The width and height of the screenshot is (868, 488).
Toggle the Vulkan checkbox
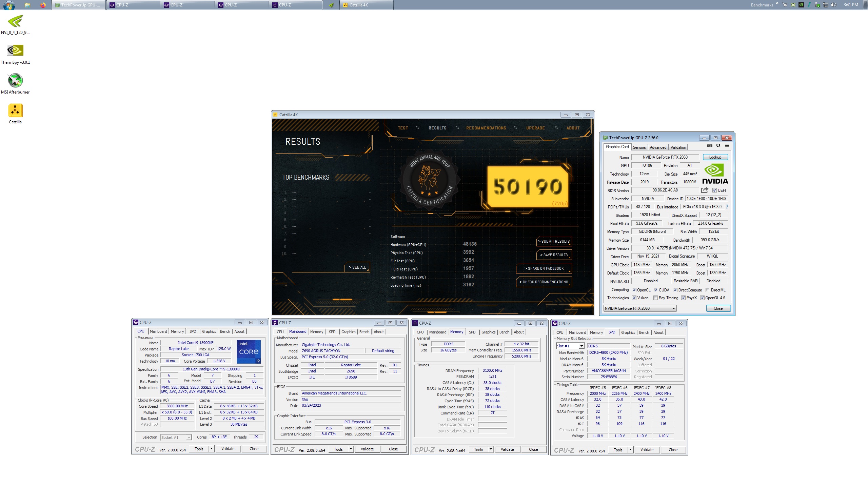point(634,298)
